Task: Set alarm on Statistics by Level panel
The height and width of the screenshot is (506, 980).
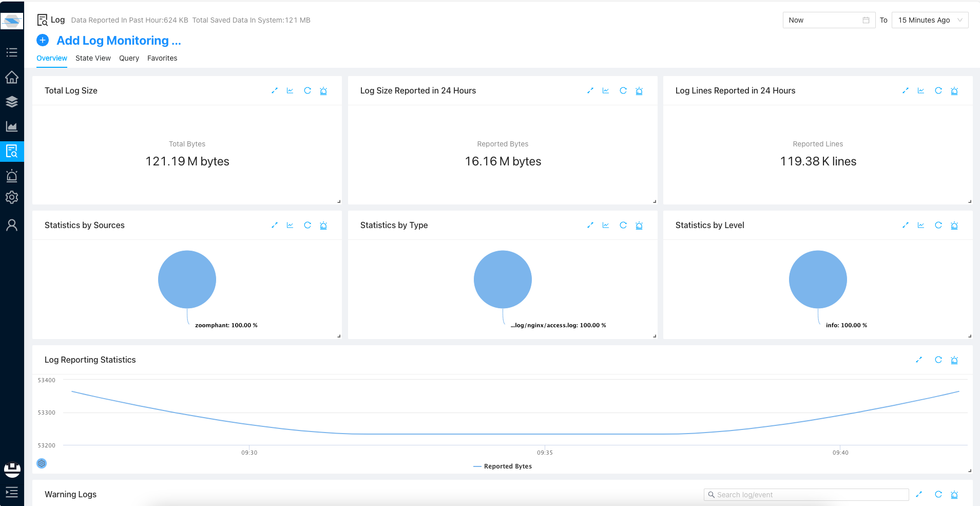Action: tap(954, 226)
